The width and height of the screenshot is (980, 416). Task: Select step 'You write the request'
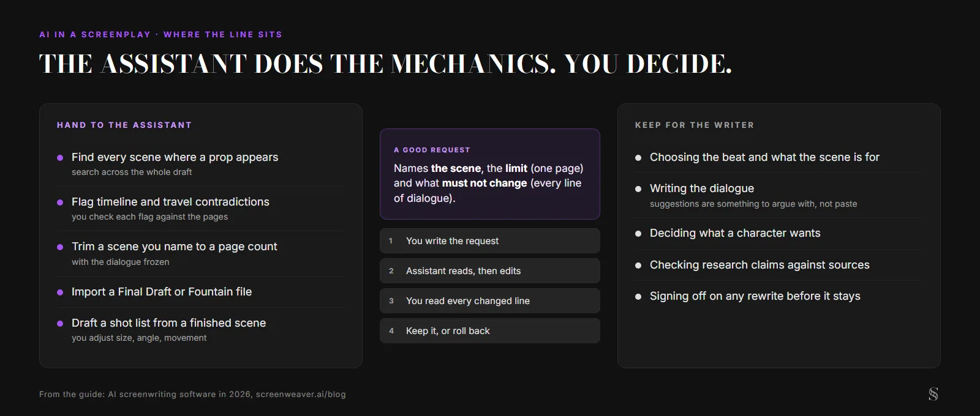490,241
